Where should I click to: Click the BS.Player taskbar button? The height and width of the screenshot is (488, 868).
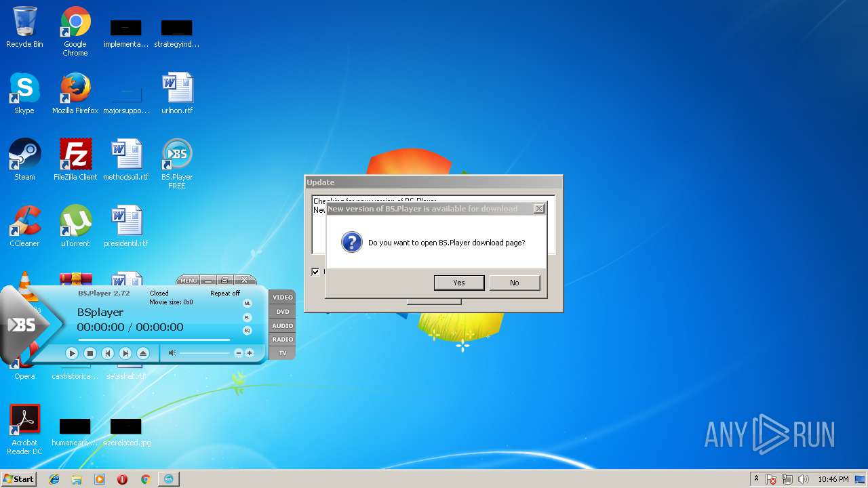(169, 479)
